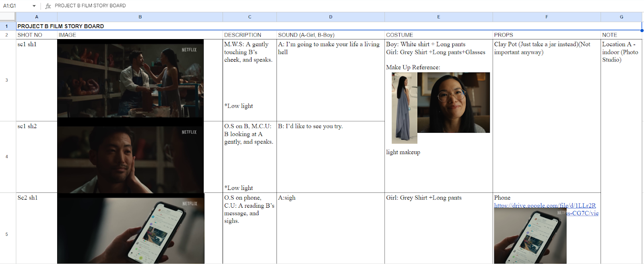Click costume cell 'Girl: Grey Shirt +Long pants' in row 5
The image size is (644, 264).
438,228
